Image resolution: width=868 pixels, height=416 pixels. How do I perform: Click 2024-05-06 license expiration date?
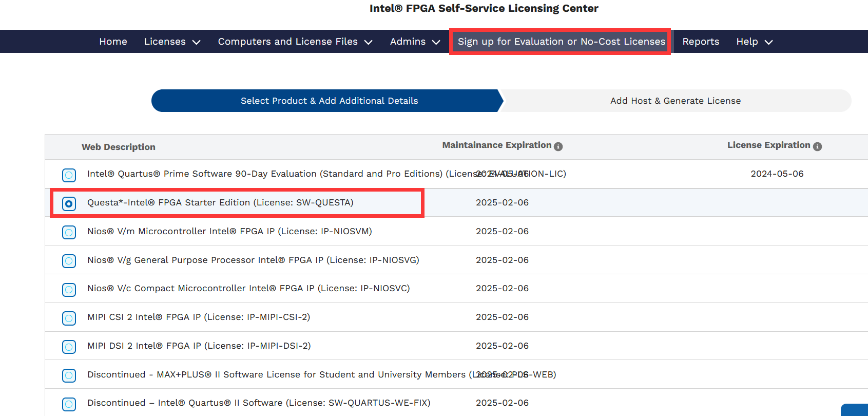(777, 174)
